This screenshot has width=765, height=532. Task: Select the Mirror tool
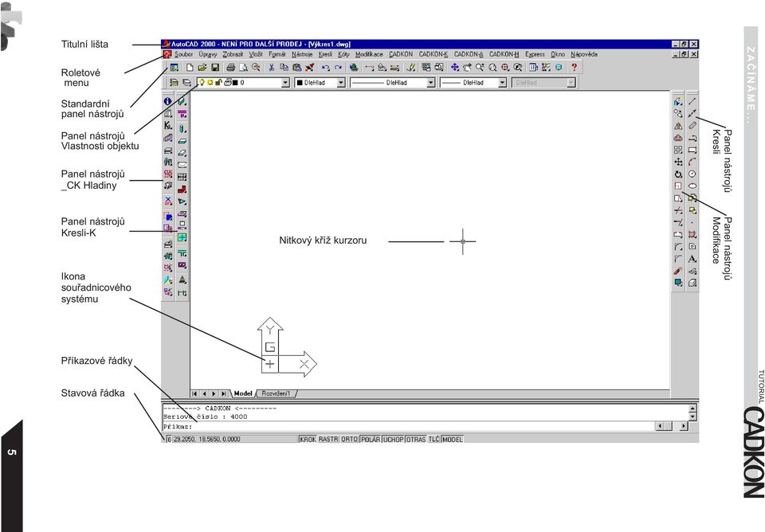(x=678, y=126)
